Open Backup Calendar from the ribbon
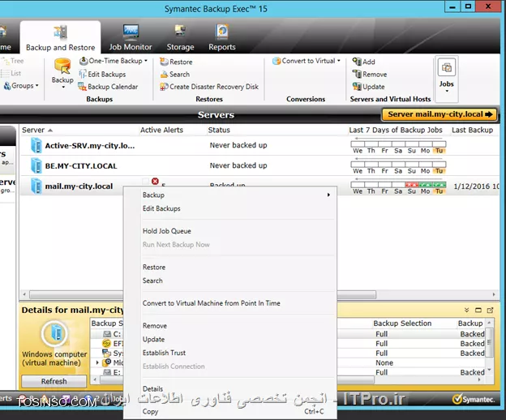 point(108,87)
